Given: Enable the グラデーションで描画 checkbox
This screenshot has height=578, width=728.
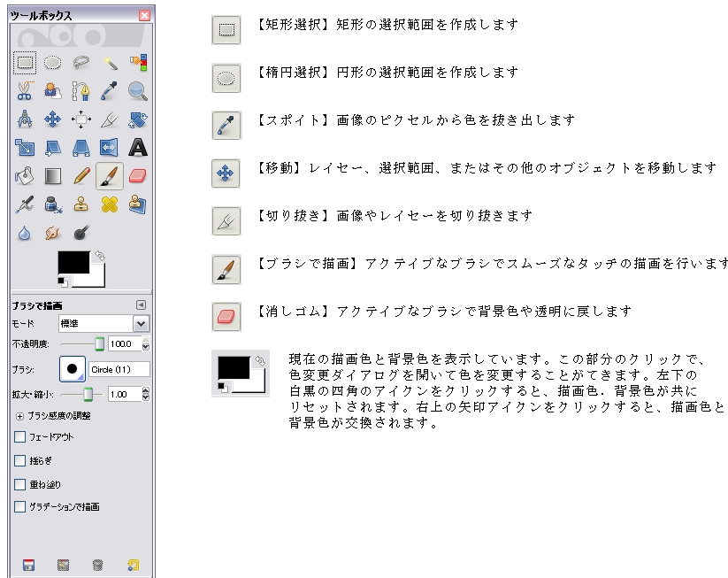Looking at the screenshot, I should tap(20, 507).
